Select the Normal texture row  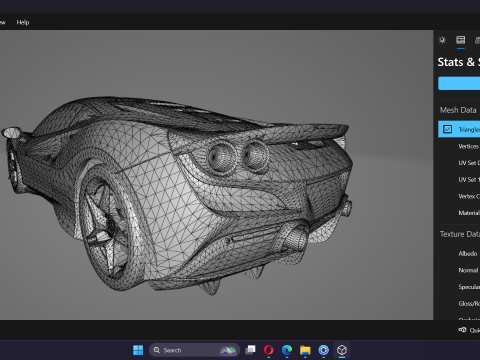point(459,270)
